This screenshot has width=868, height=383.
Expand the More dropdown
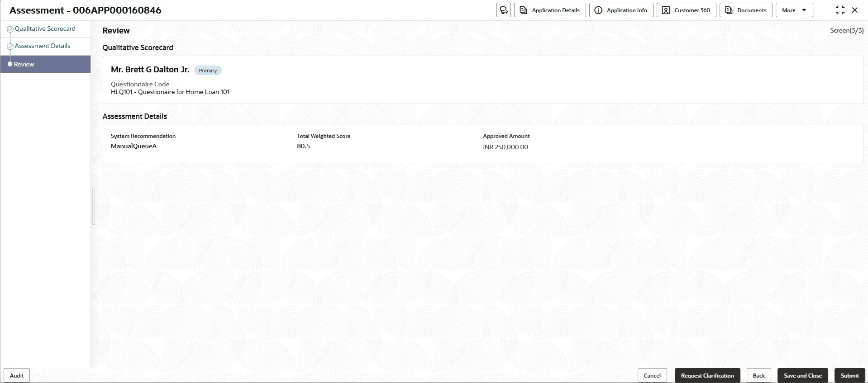click(794, 10)
